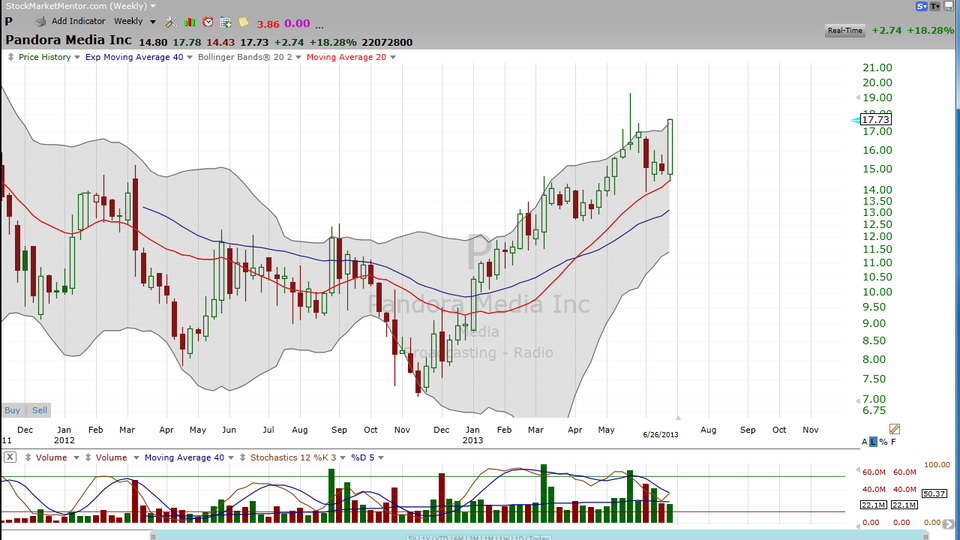Select F scale option

893,442
